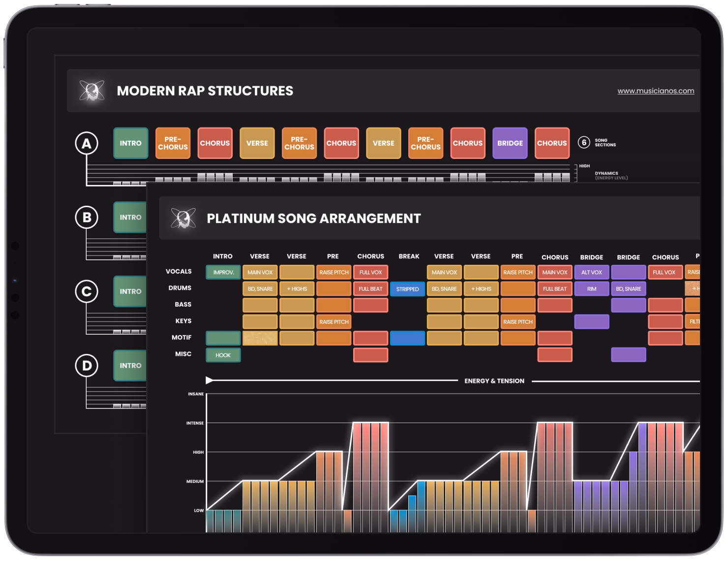
Task: Click the Energy & Tension play arrow
Action: point(210,380)
